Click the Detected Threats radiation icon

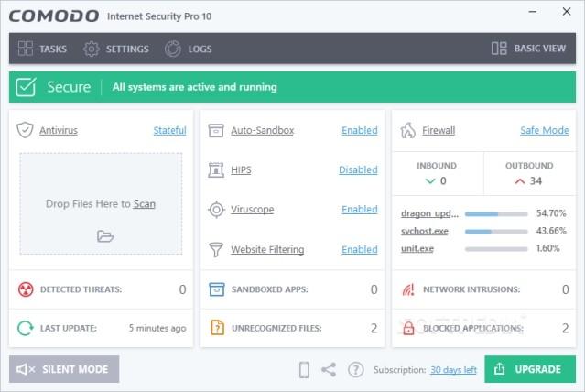[x=26, y=289]
